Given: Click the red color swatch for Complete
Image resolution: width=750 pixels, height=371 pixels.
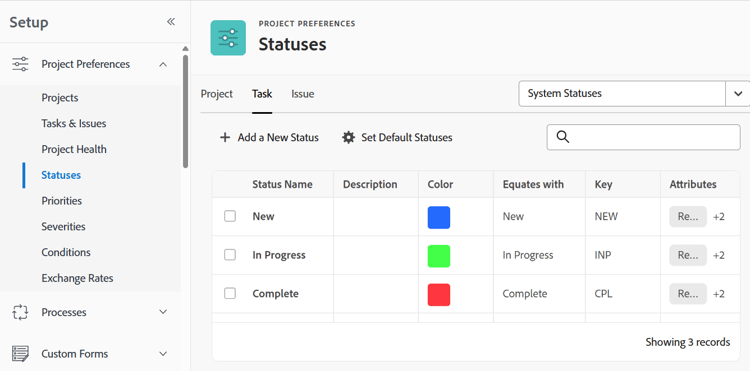Looking at the screenshot, I should point(439,295).
